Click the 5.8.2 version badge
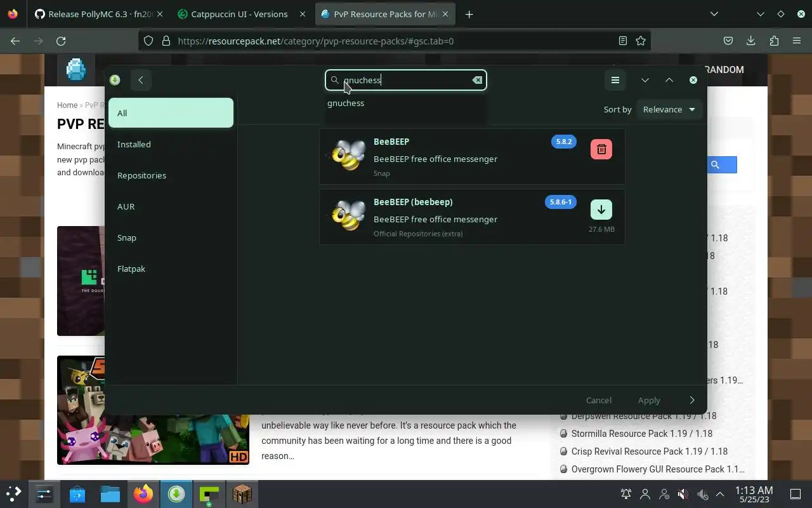This screenshot has height=508, width=812. [564, 142]
